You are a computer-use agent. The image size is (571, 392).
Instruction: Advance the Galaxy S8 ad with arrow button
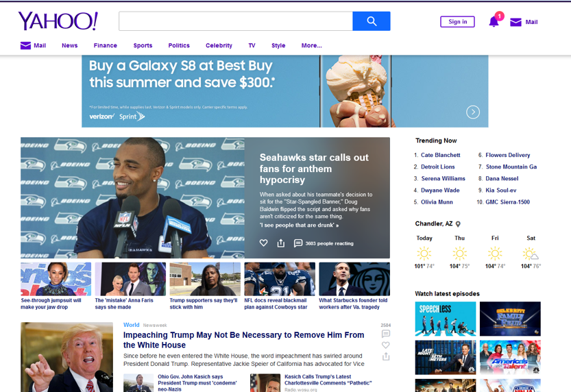coord(473,112)
